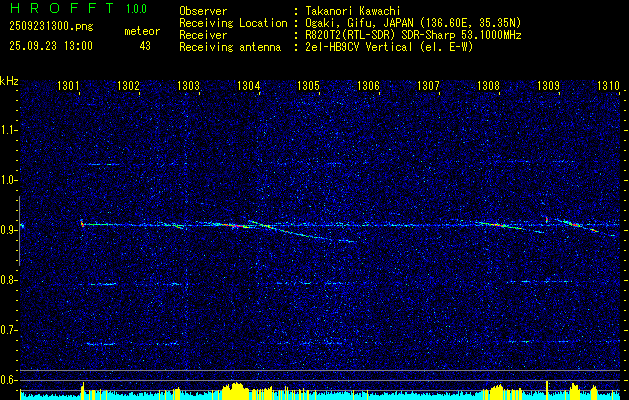629x400 pixels.
Task: Click the Receiving antenna label
Action: click(x=230, y=47)
